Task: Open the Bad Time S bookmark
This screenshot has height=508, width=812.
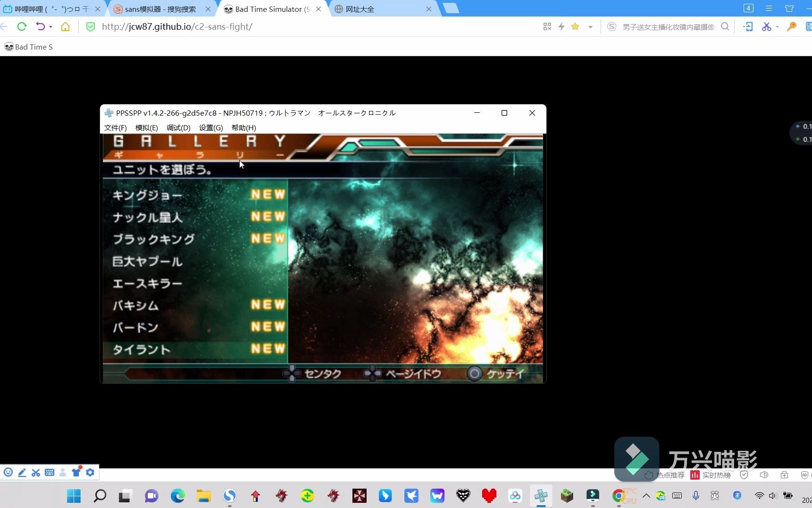Action: pyautogui.click(x=28, y=47)
